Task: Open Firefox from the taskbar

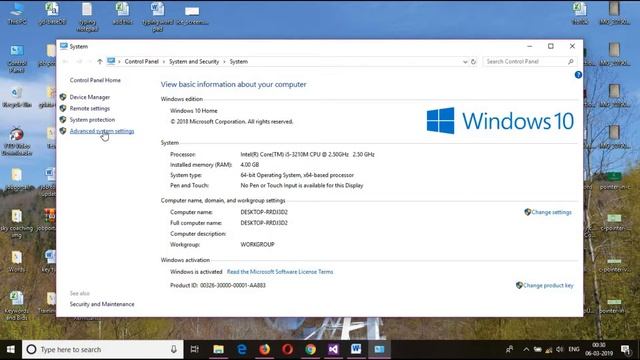Action: pyautogui.click(x=264, y=349)
